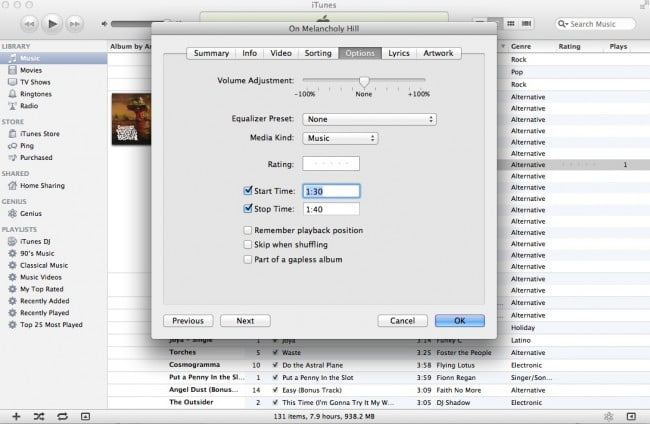This screenshot has width=650, height=424.
Task: Open the Top 25 Most Played playlist
Action: coord(53,325)
